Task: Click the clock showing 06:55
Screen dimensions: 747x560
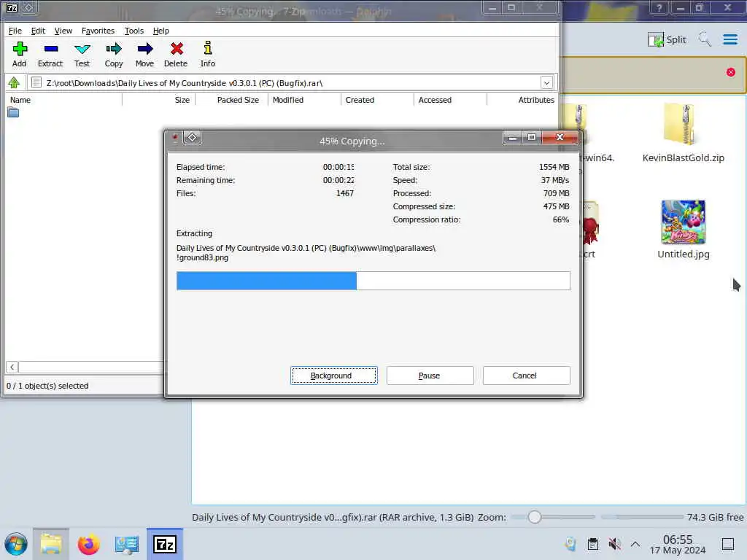Action: [678, 540]
